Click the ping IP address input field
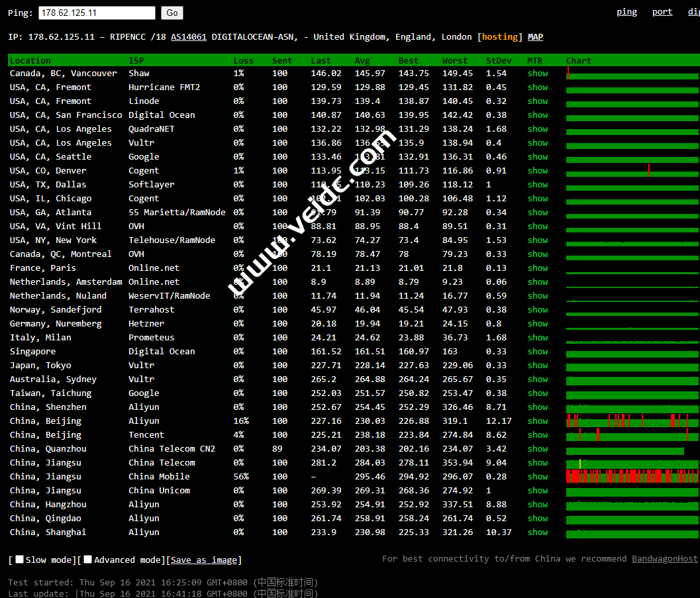The height and width of the screenshot is (598, 700). click(x=97, y=13)
